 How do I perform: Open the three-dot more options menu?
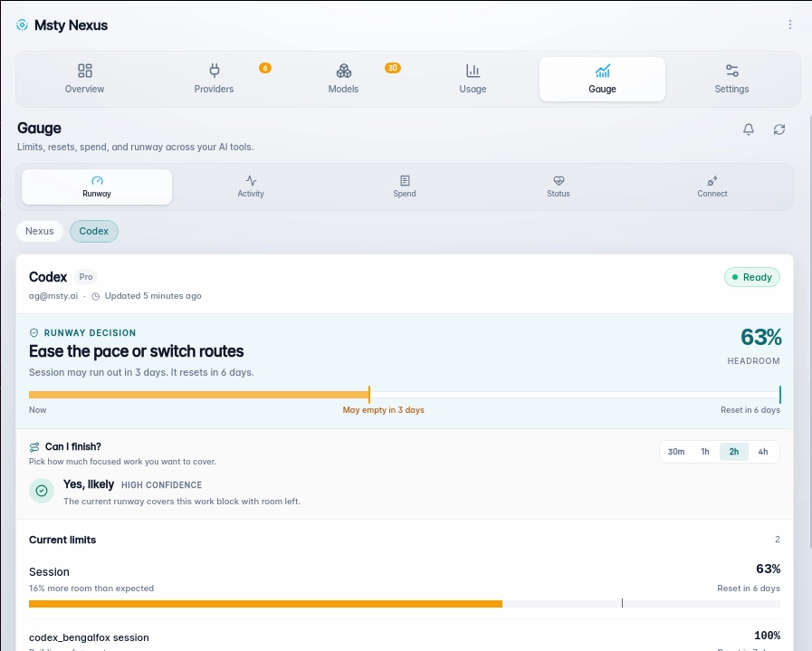click(789, 24)
